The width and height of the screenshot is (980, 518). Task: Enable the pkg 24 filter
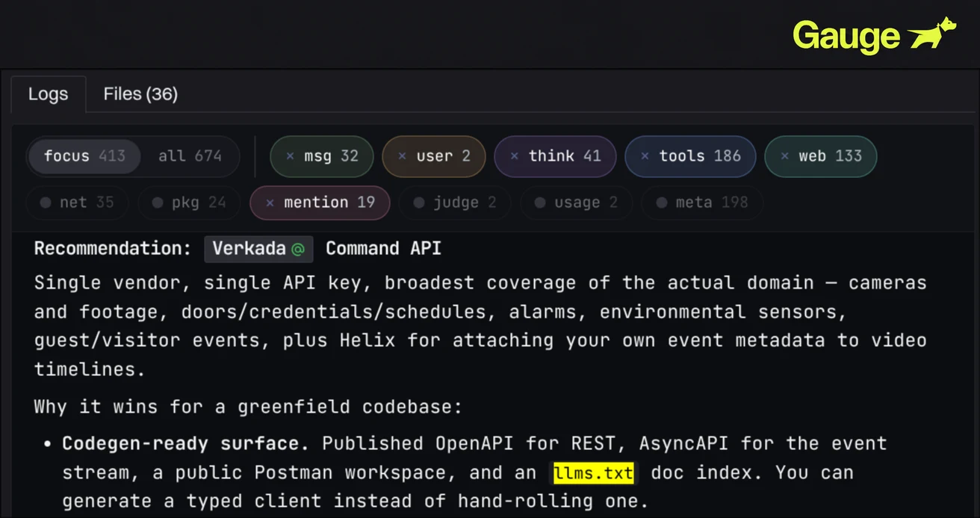coord(189,203)
